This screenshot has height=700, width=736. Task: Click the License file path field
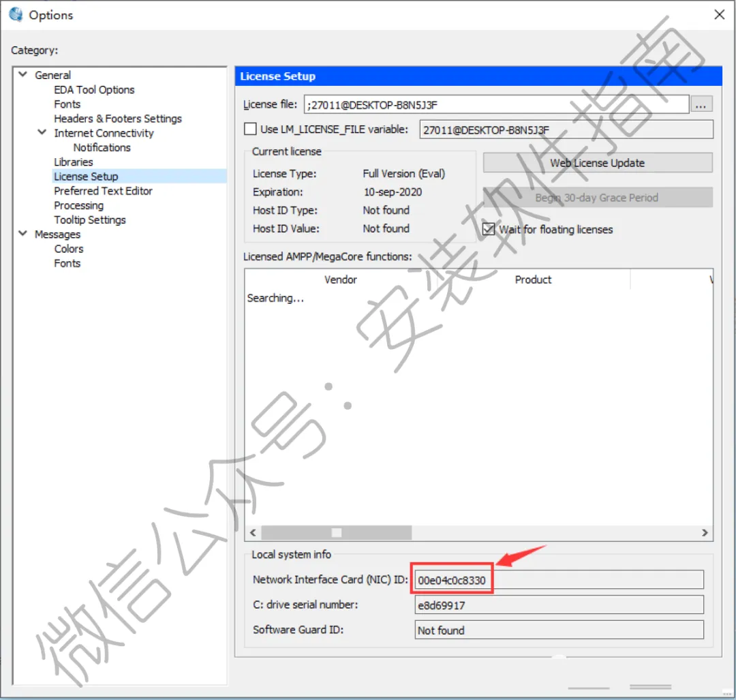(x=496, y=104)
